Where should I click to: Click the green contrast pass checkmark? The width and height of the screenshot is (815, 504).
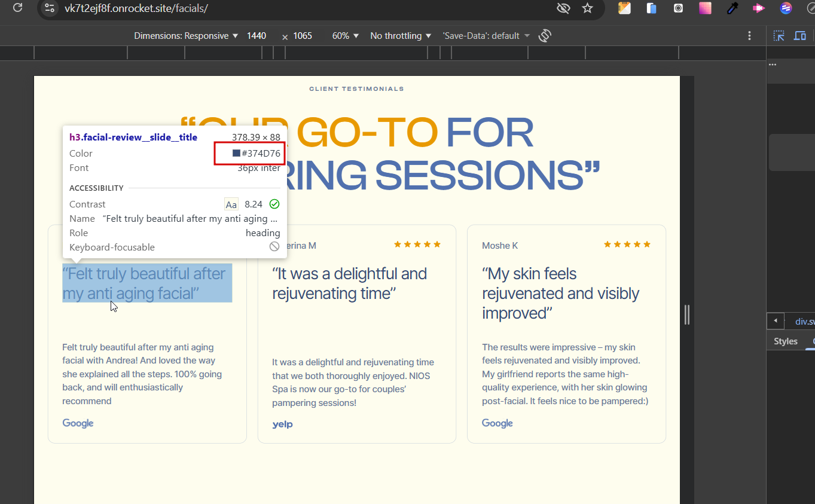point(274,204)
